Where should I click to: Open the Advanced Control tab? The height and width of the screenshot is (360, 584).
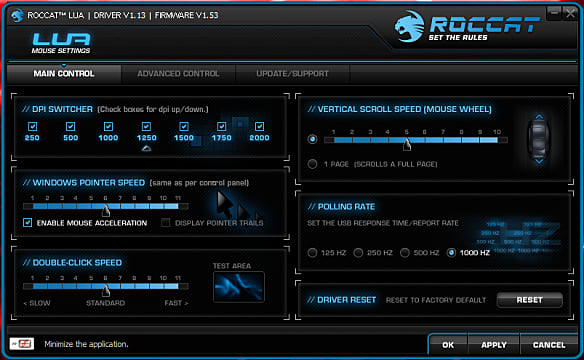tap(178, 74)
